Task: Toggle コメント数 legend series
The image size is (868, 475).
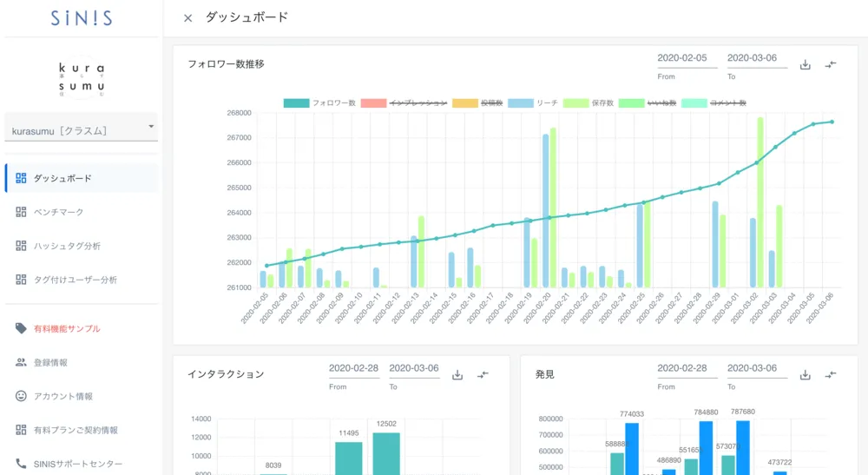Action: point(714,103)
